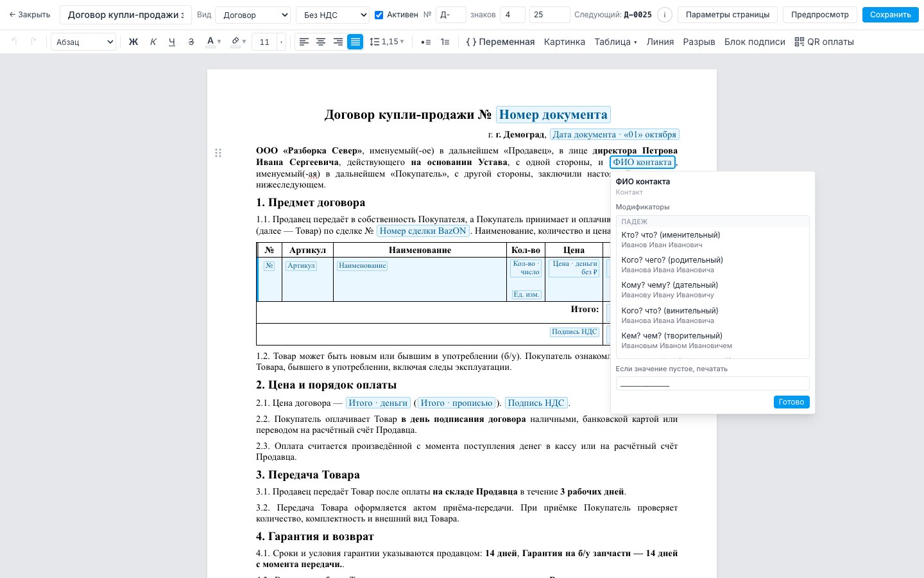Center align the text

click(321, 42)
